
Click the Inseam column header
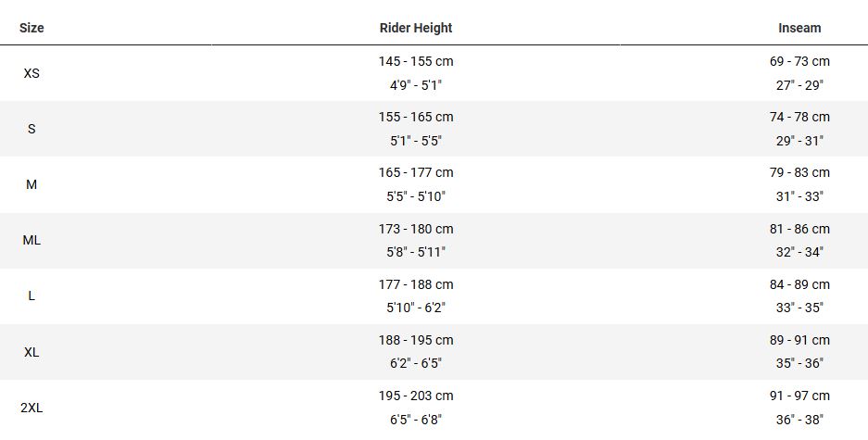point(799,28)
